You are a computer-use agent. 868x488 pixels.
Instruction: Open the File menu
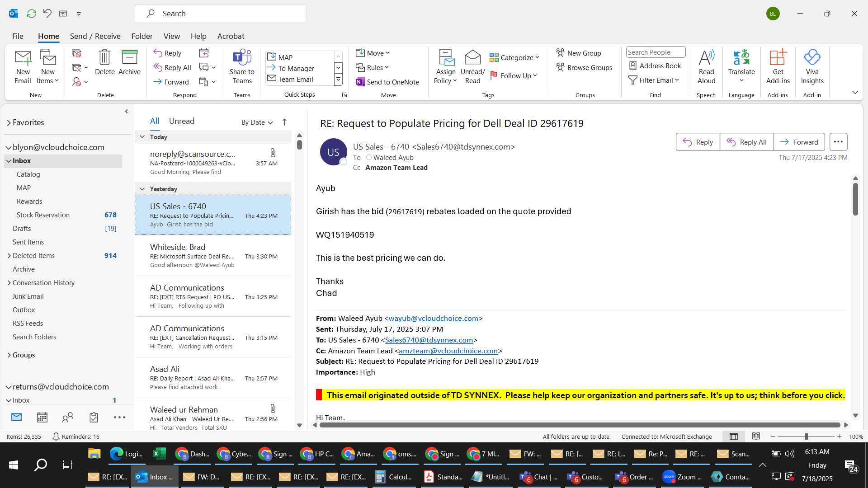18,36
